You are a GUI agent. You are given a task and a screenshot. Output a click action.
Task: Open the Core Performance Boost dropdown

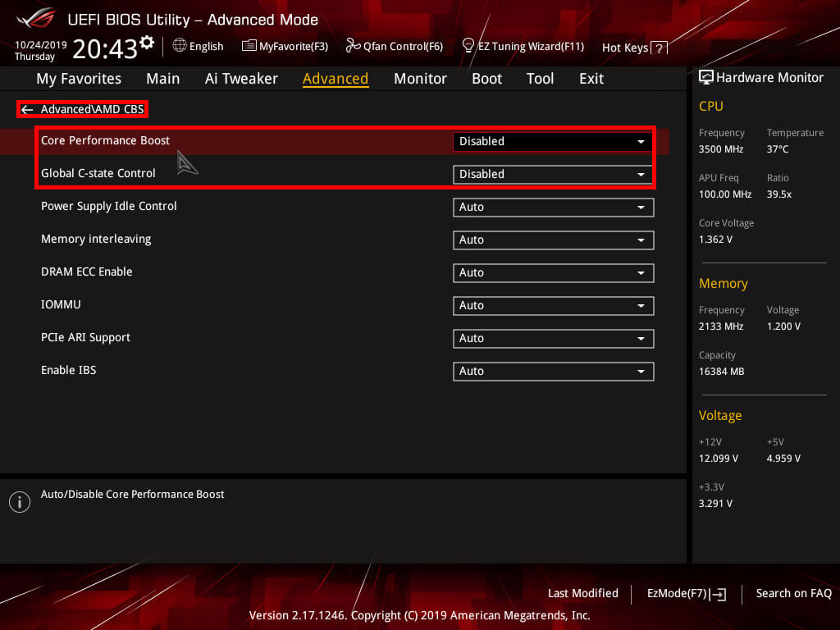553,141
